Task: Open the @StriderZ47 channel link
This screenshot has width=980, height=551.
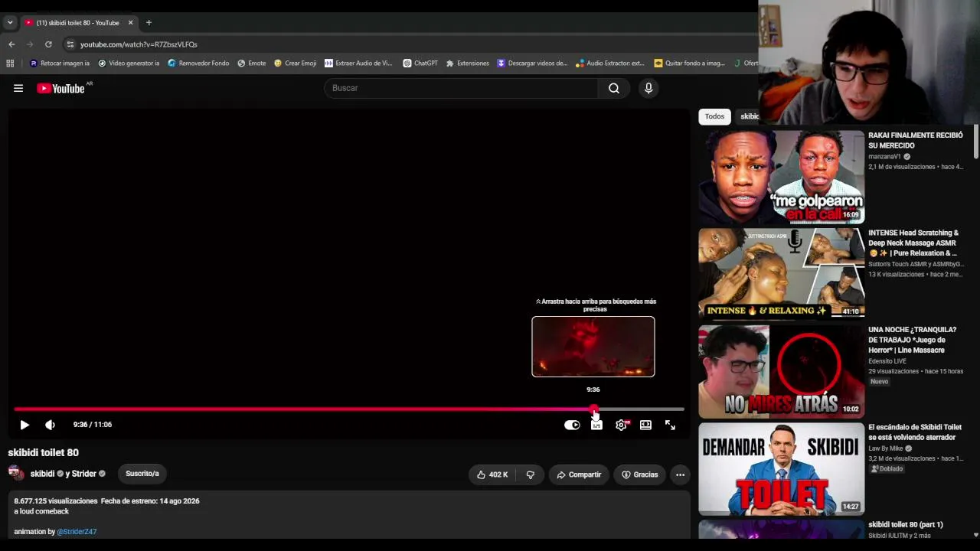Action: (77, 532)
